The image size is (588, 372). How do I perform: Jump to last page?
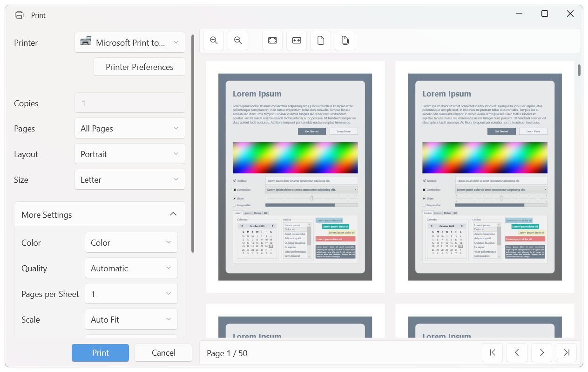click(x=567, y=353)
